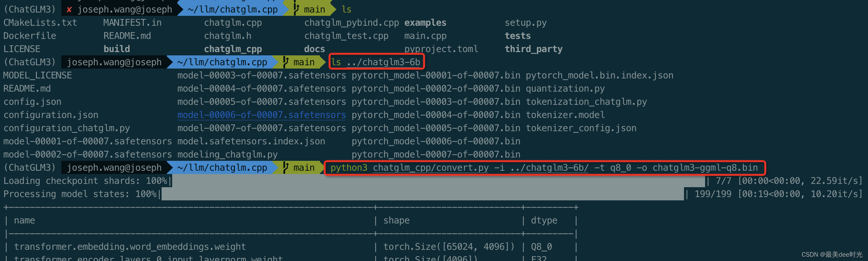Viewport: 868px width, 261px height.
Task: Click model-00002-of-00007.safetensors entry
Action: point(88,154)
